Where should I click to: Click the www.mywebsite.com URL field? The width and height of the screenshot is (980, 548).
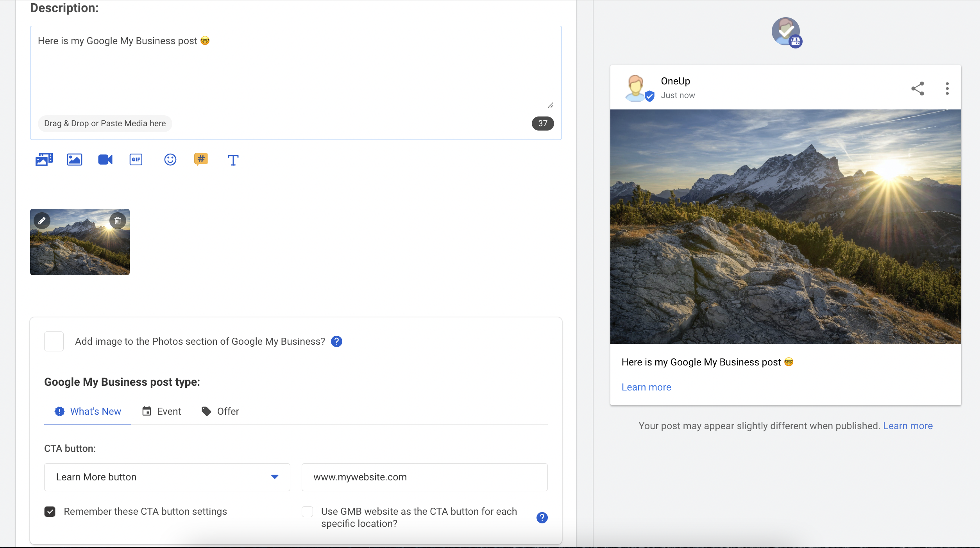click(424, 477)
